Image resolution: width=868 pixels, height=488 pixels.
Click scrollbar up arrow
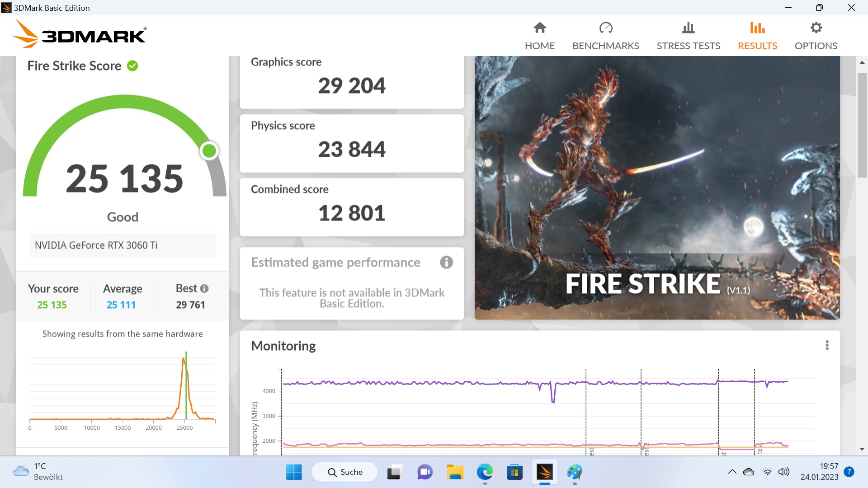point(862,62)
